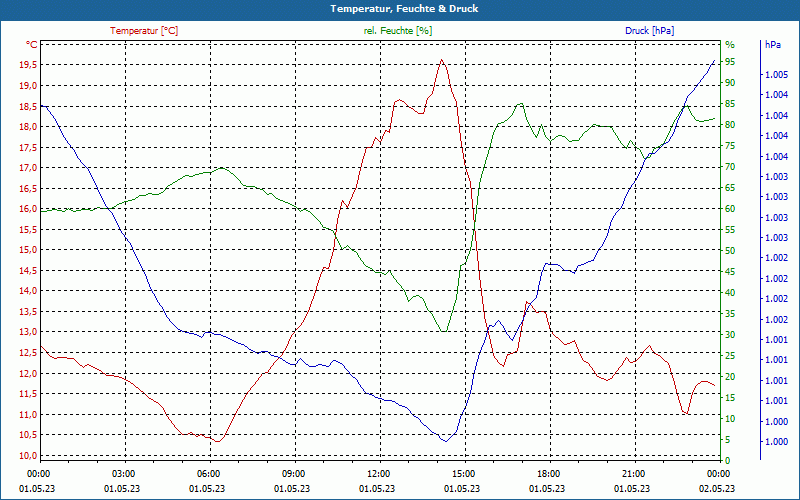Click the '25' humidity axis tick
This screenshot has width=800, height=500.
(x=730, y=356)
